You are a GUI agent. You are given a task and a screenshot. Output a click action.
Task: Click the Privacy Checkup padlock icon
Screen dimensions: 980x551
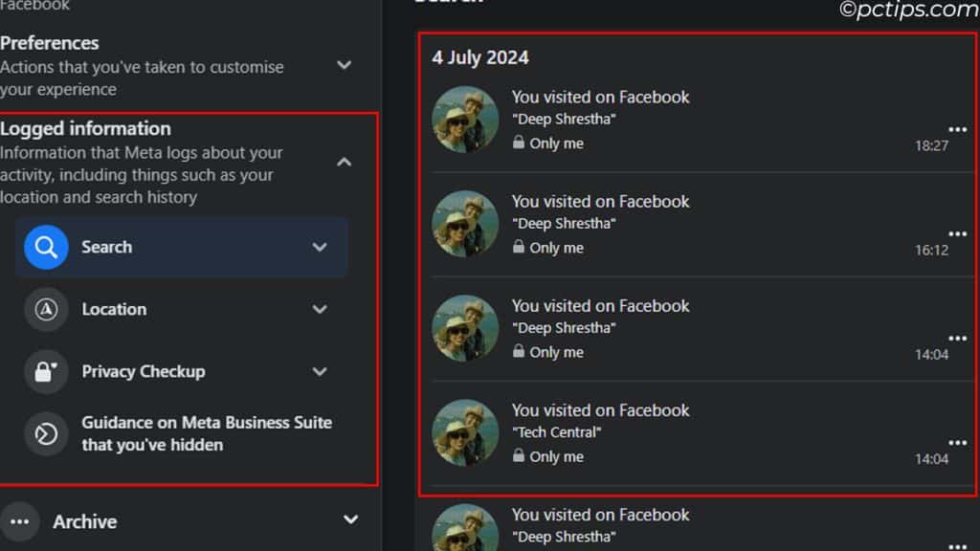[45, 371]
